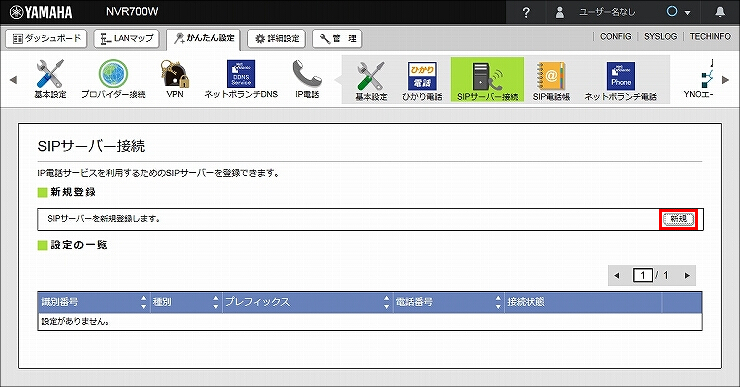This screenshot has height=387, width=740.
Task: Click the 新規 button to register SIP server
Action: point(679,219)
